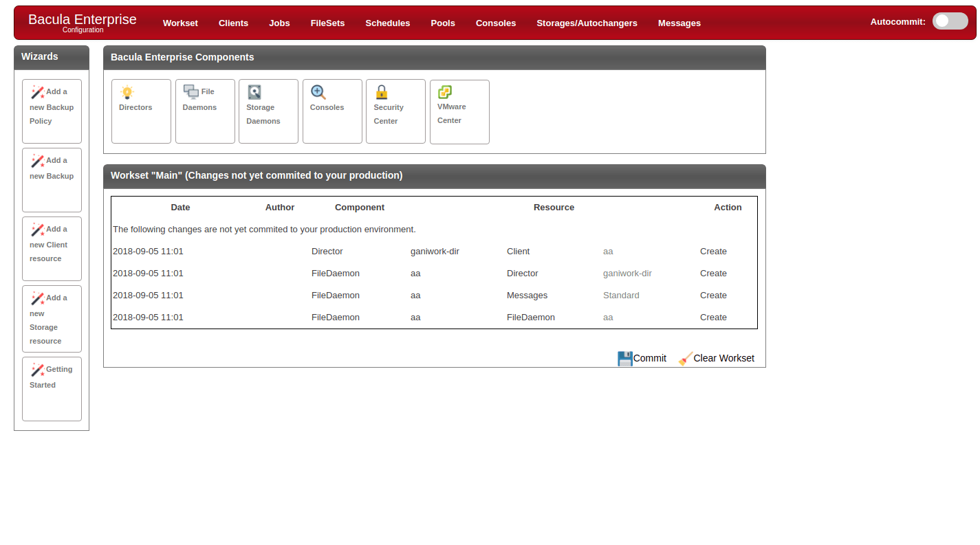Click wand icon for new Storage resource
Viewport: 980px width, 545px height.
[38, 298]
